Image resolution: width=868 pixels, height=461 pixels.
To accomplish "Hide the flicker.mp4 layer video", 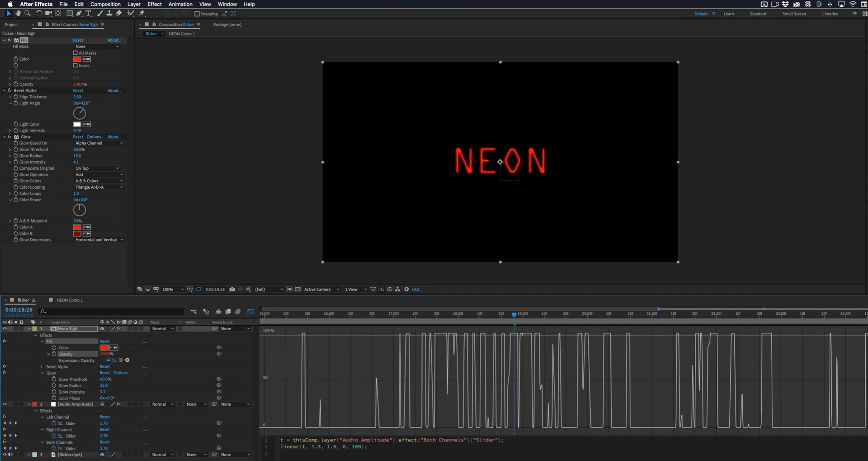I will pyautogui.click(x=5, y=455).
